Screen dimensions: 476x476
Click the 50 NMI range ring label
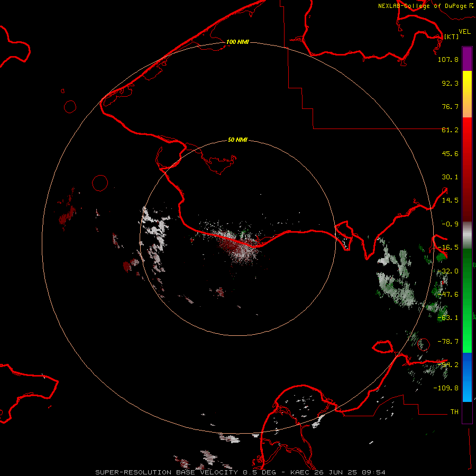pyautogui.click(x=237, y=140)
